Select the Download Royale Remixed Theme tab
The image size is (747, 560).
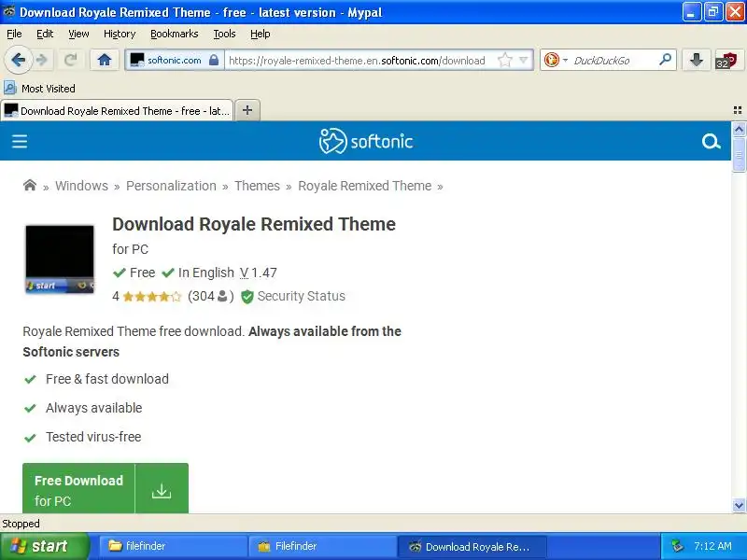(x=117, y=111)
